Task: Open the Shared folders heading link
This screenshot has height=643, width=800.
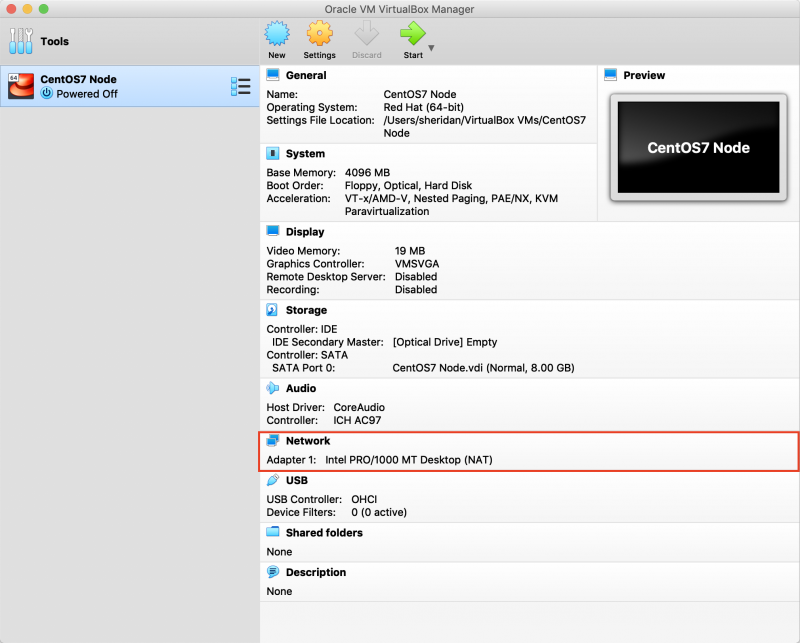Action: [x=324, y=533]
